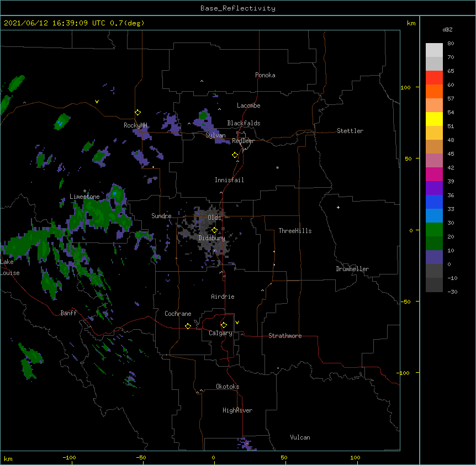Select the Innisfail label
476x465 pixels.
(x=229, y=180)
